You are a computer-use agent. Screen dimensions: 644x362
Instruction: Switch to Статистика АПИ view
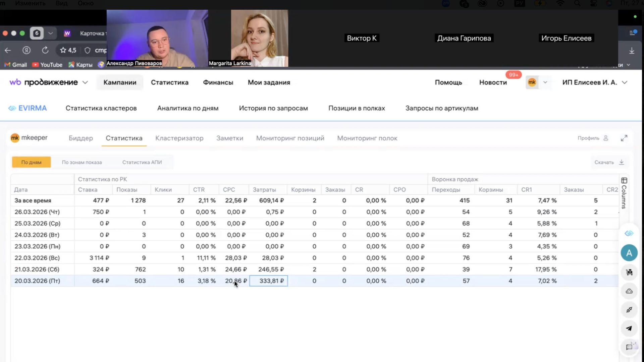coord(142,162)
